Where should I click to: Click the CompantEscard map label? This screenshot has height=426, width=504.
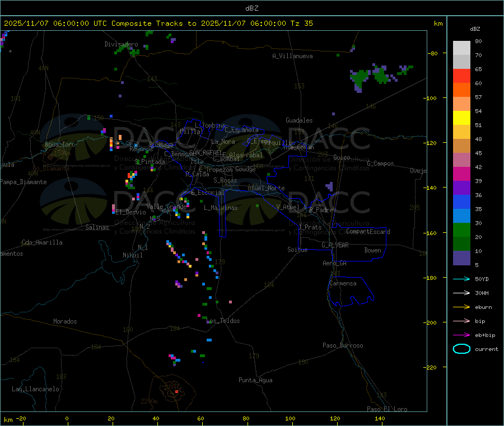tap(368, 232)
